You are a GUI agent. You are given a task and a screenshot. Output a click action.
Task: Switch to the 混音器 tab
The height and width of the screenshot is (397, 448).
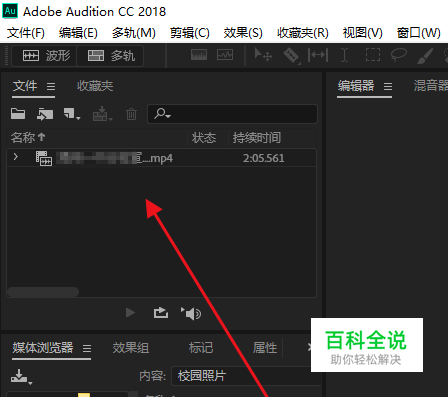coord(431,86)
